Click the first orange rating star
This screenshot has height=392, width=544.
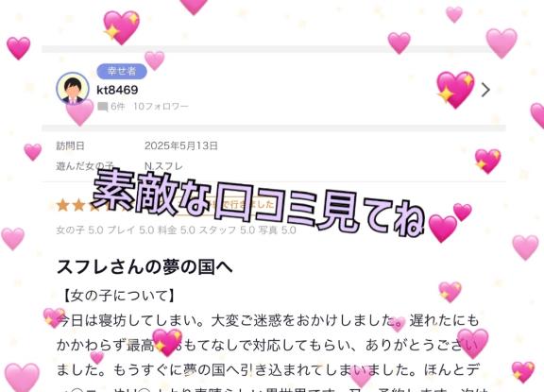tap(62, 205)
